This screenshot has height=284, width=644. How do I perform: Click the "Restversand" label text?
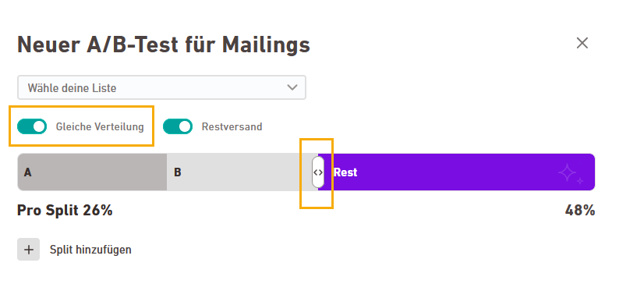(x=232, y=126)
